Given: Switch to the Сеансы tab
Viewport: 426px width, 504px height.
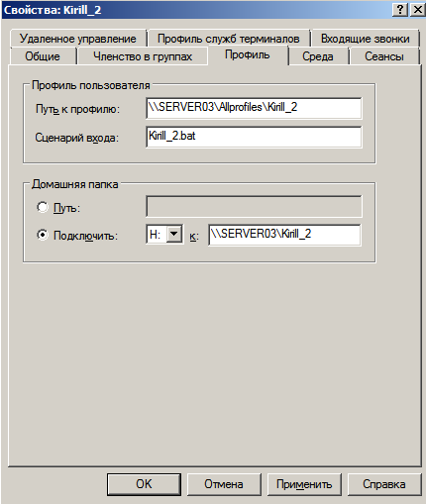Looking at the screenshot, I should [384, 56].
